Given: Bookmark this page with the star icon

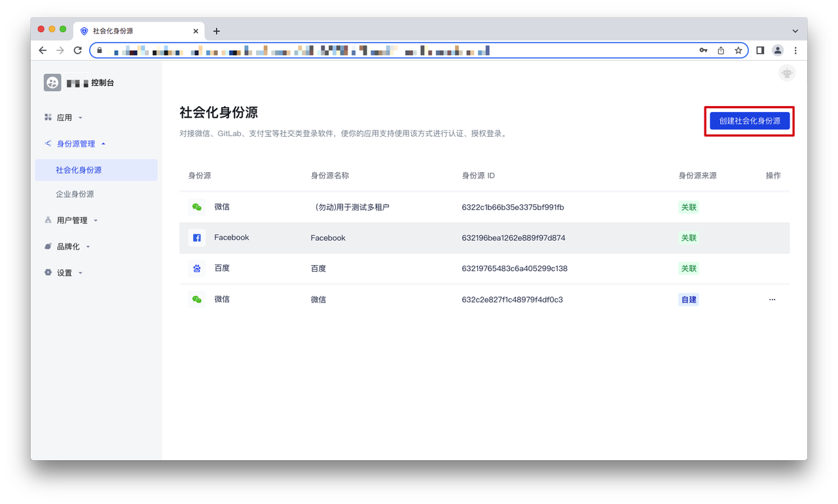Looking at the screenshot, I should click(738, 50).
